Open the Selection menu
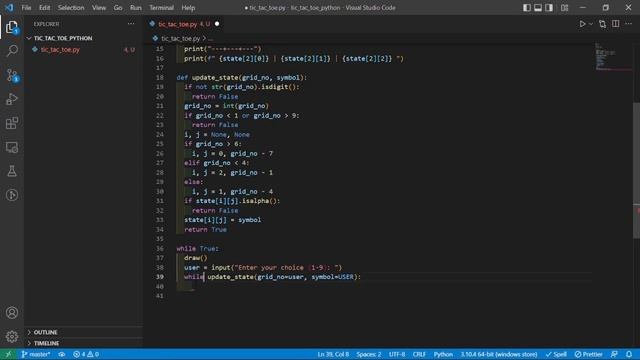This screenshot has width=640, height=360. [x=71, y=8]
